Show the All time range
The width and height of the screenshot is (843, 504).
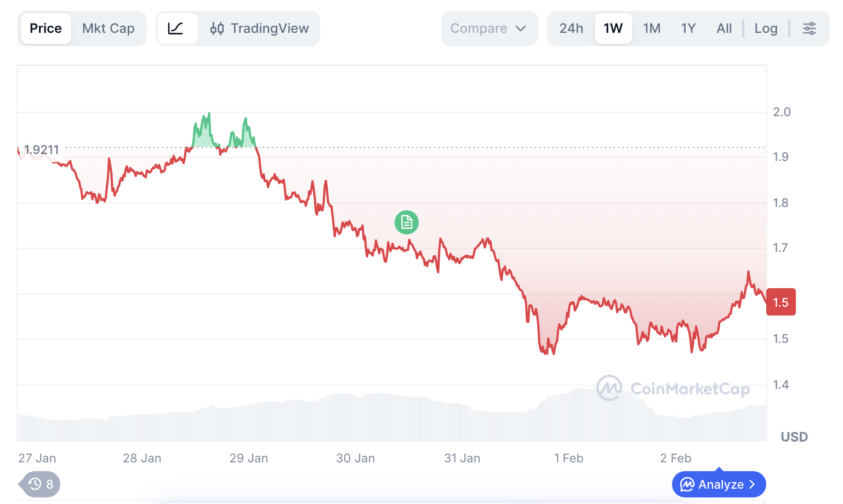[724, 28]
